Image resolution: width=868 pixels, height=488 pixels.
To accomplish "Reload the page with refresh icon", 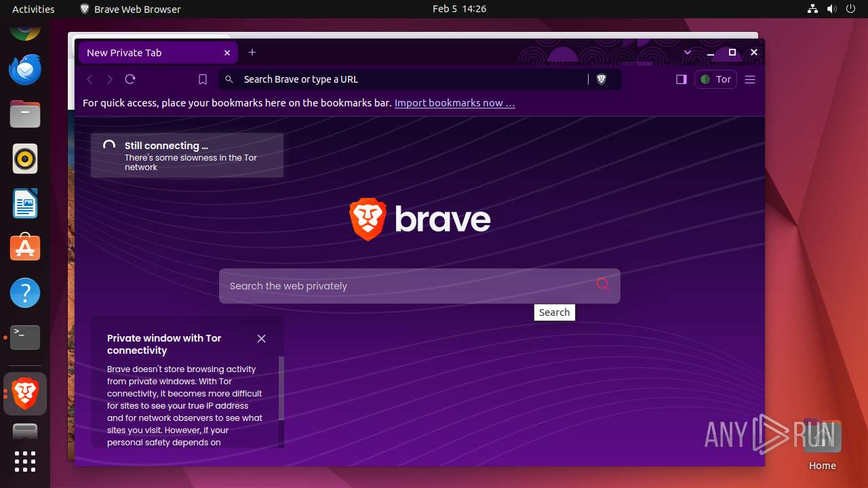I will 130,79.
